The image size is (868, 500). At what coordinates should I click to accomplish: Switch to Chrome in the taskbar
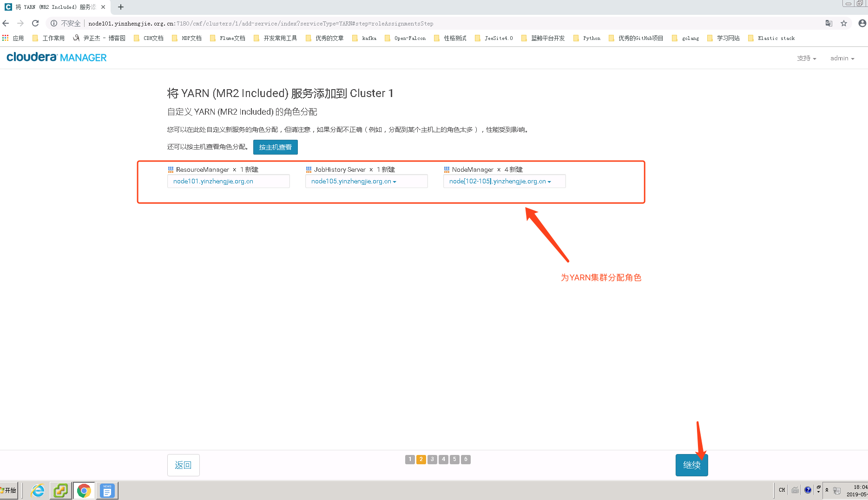point(84,490)
